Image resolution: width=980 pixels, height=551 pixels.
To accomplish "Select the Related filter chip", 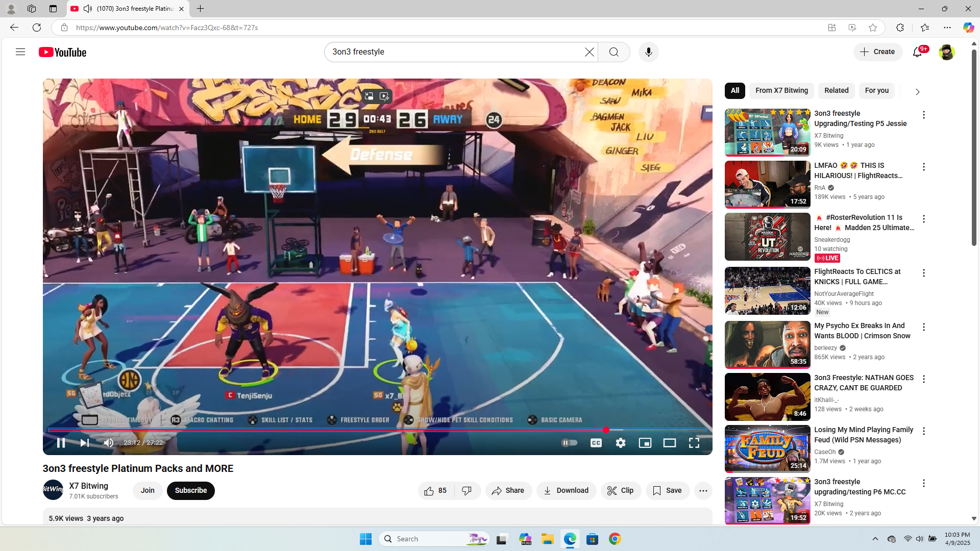I will pyautogui.click(x=837, y=91).
